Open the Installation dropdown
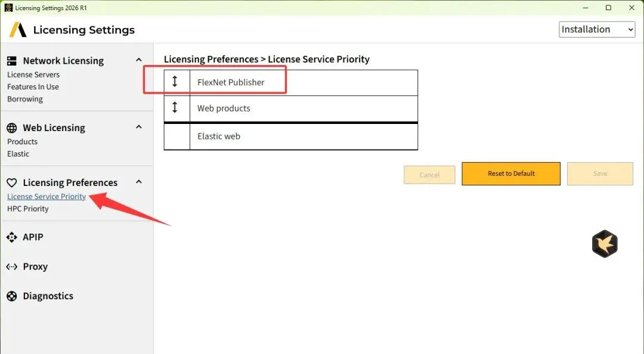The height and width of the screenshot is (354, 644). coord(597,30)
